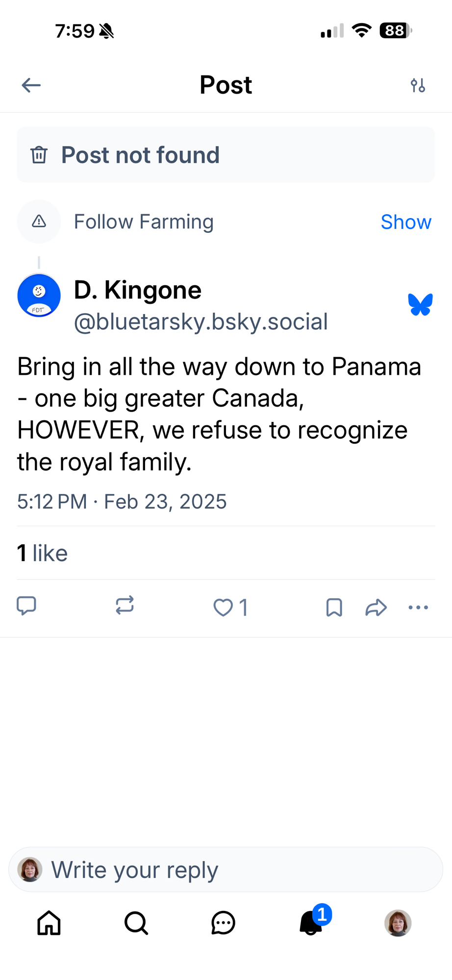The image size is (452, 980).
Task: Open thread preferences settings icon
Action: [x=418, y=85]
